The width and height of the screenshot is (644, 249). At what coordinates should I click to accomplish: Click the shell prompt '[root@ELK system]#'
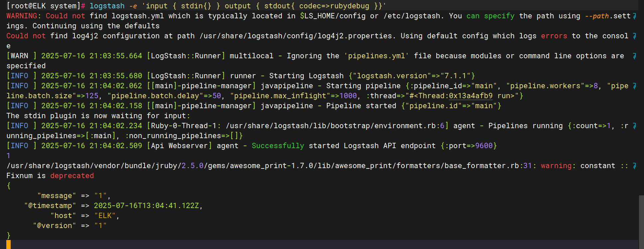point(46,6)
